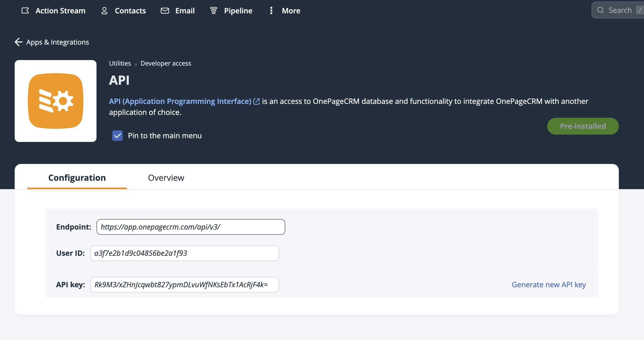Open the external link icon after API text
This screenshot has height=340, width=644.
tap(256, 101)
